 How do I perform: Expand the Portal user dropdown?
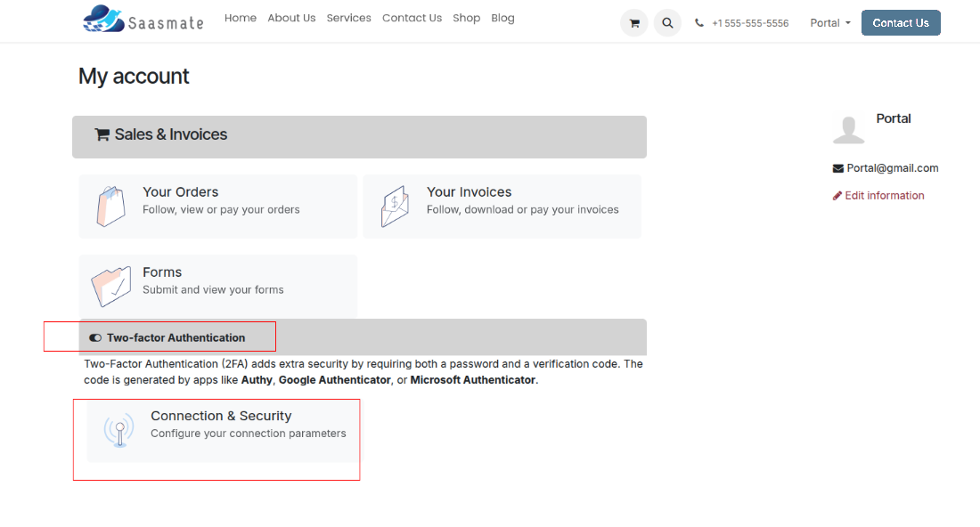830,23
